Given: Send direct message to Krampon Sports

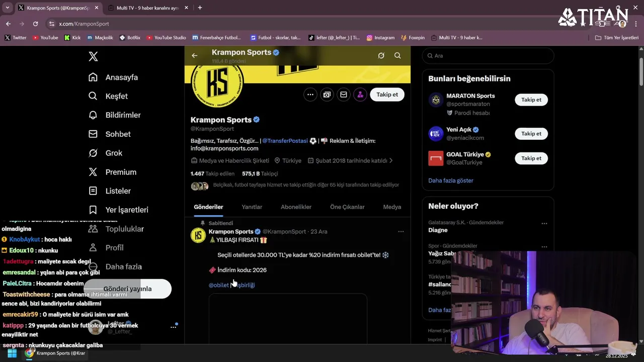Looking at the screenshot, I should click(344, 95).
